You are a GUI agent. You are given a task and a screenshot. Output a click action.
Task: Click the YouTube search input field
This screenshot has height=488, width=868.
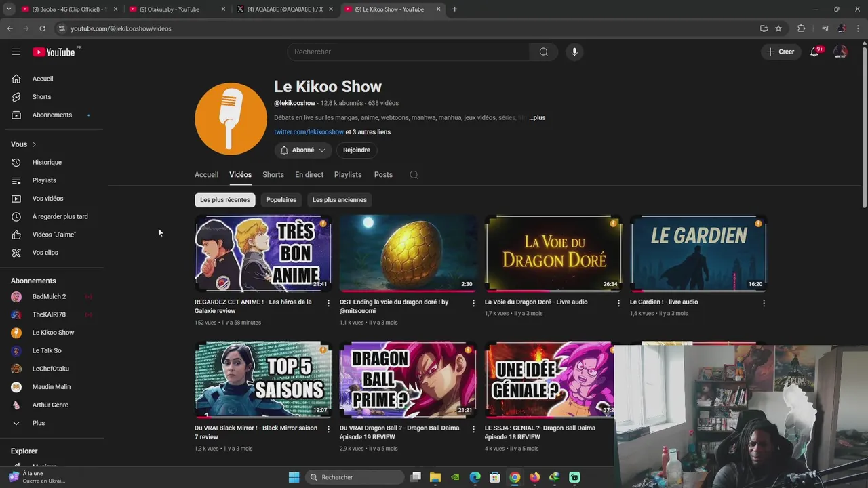408,52
